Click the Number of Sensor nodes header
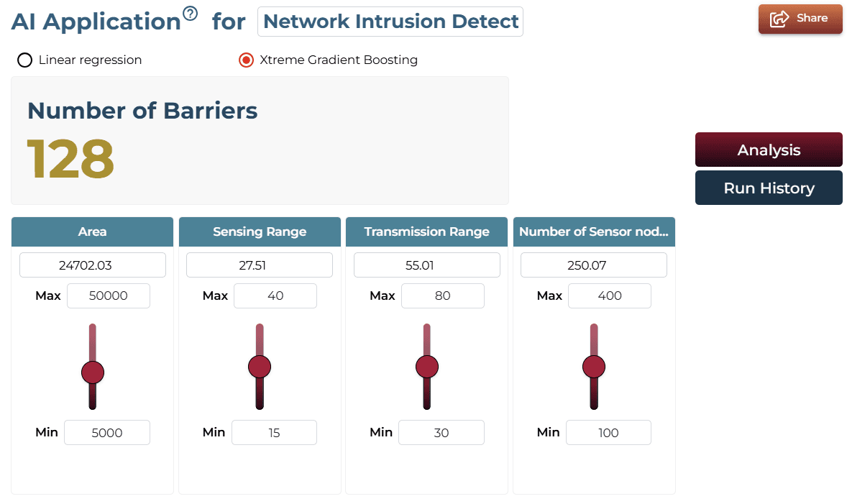Screen dimensions: 847x504 point(594,232)
